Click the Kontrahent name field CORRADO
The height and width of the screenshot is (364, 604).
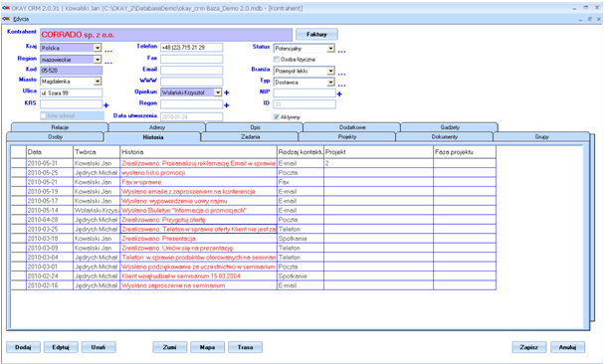[166, 35]
